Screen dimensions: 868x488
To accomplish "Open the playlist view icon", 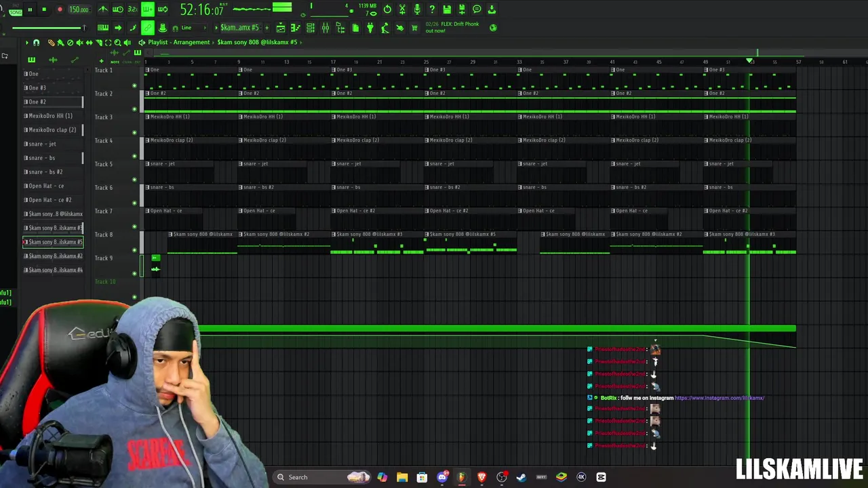I will click(x=281, y=28).
